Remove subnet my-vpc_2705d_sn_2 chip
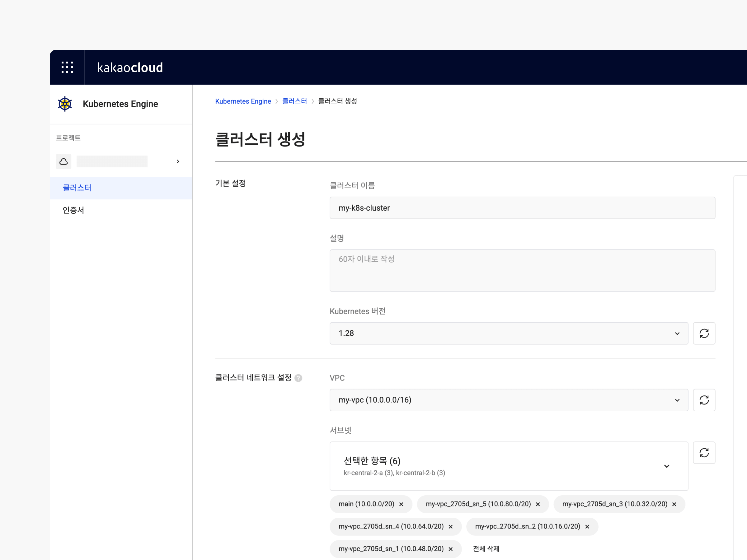Viewport: 747px width, 560px height. (x=587, y=526)
